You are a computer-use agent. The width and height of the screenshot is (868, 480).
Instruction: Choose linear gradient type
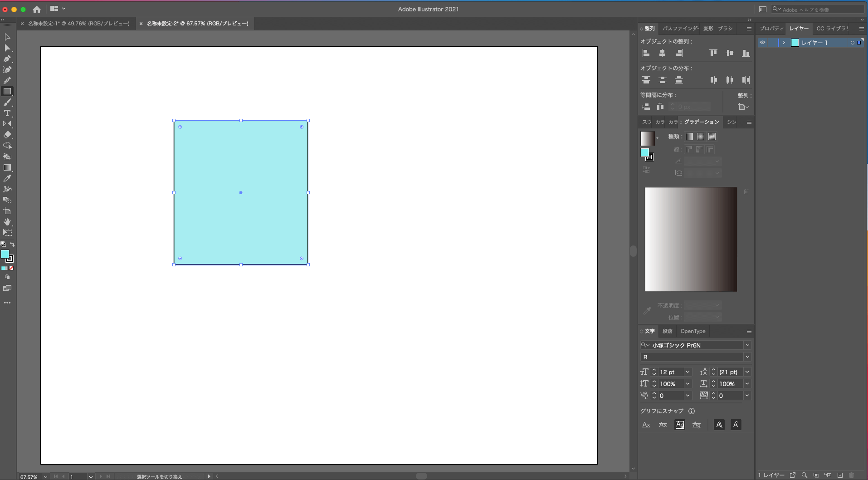point(689,137)
